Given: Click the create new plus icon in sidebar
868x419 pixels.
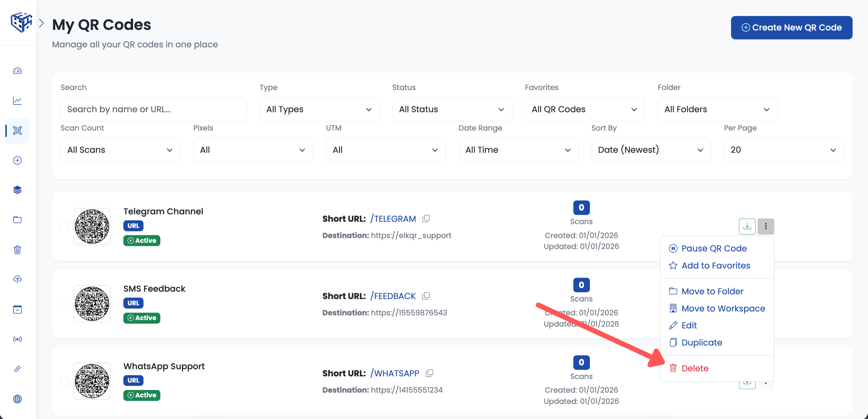Looking at the screenshot, I should pos(17,160).
